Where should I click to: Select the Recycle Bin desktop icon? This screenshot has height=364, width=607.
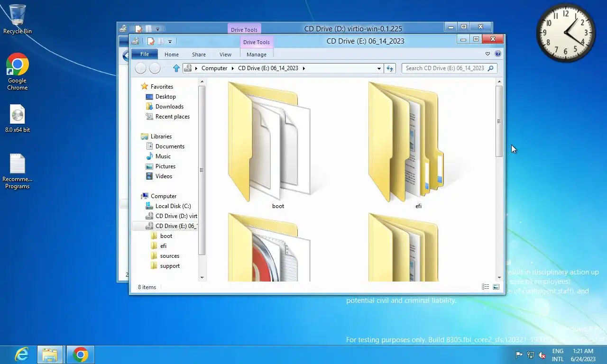click(x=18, y=19)
